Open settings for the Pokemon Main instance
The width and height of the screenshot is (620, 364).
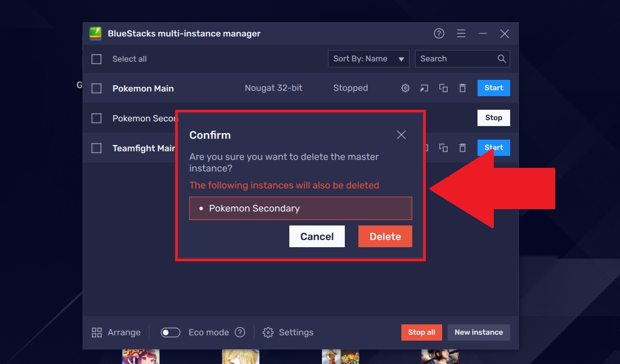[405, 87]
